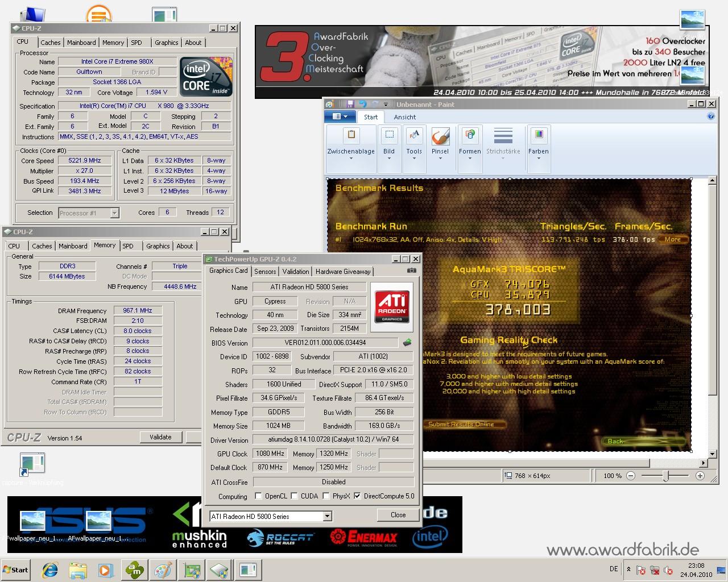This screenshot has height=582, width=728.
Task: Enable the PhysX checkbox in GPU-Z
Action: click(x=326, y=496)
